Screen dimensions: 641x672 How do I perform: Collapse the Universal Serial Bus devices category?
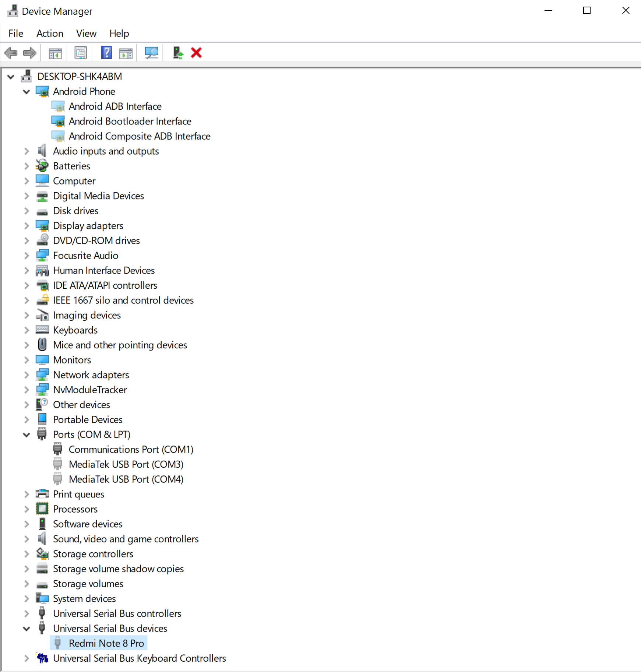coord(27,629)
